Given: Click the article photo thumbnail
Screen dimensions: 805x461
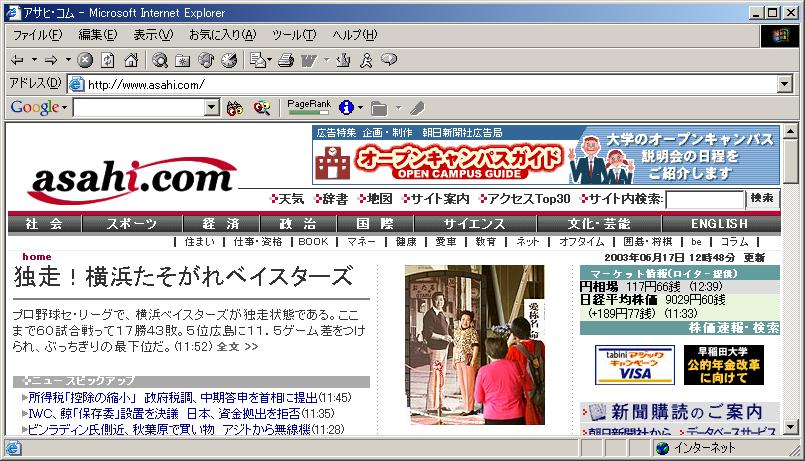Looking at the screenshot, I should (x=474, y=344).
